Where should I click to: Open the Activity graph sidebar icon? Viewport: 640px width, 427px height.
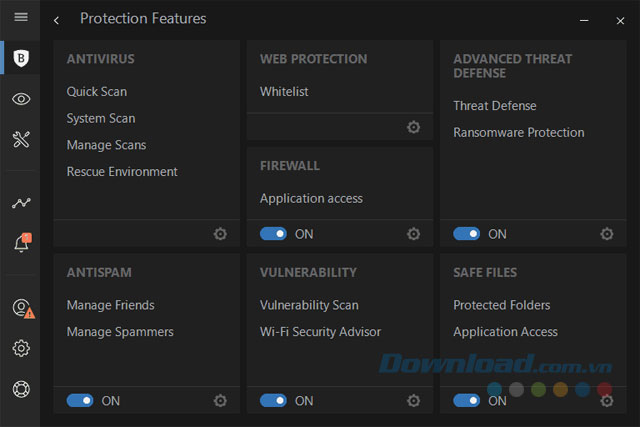point(21,203)
